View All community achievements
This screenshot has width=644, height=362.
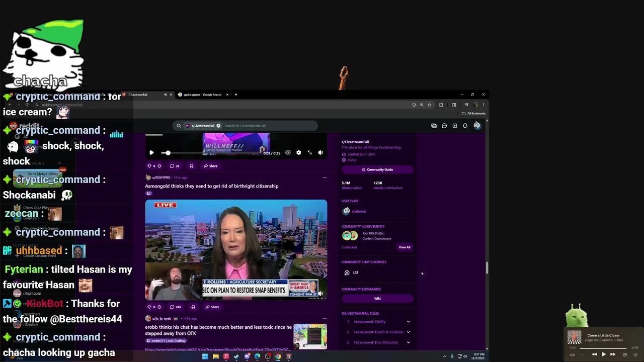coord(405,247)
